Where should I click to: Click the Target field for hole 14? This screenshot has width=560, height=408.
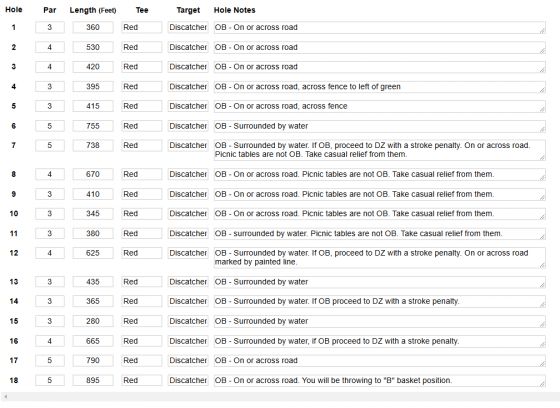188,301
